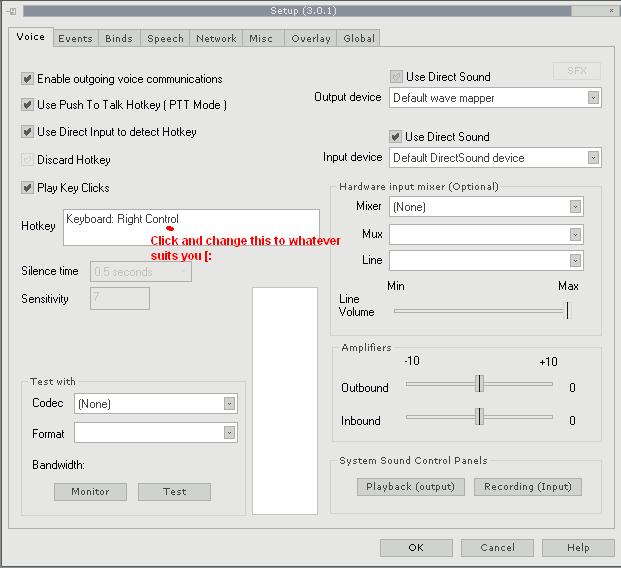This screenshot has height=568, width=621.
Task: Toggle Use Direct Input to detect Hotkey
Action: point(28,132)
